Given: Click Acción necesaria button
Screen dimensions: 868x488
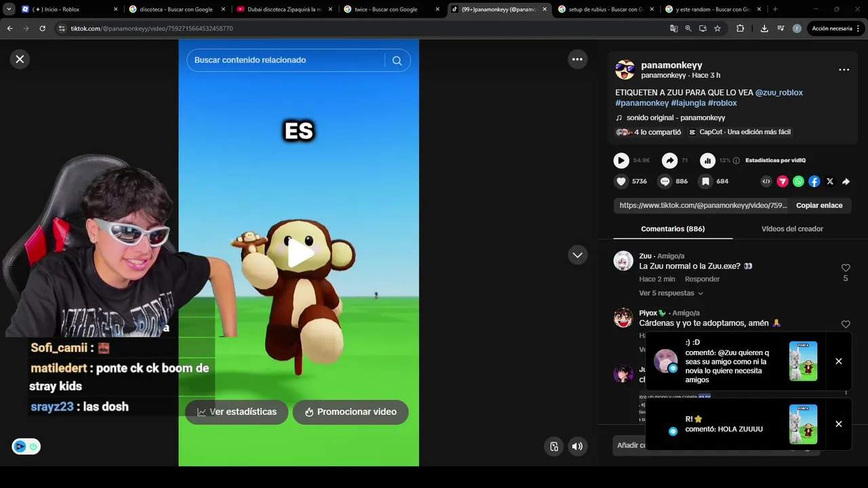Looking at the screenshot, I should point(836,28).
